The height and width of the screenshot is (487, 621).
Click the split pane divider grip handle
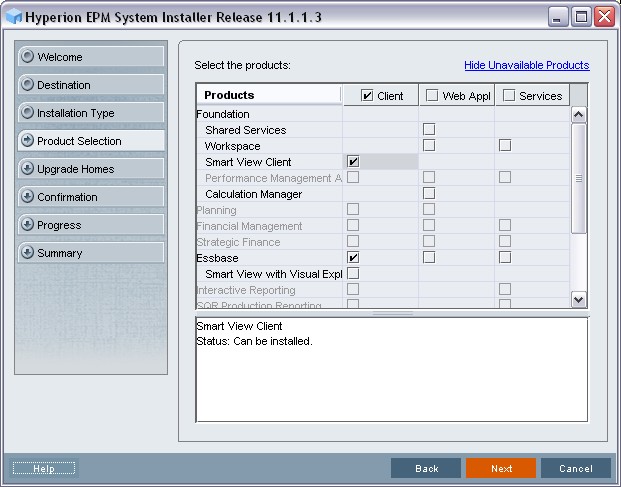pos(392,314)
